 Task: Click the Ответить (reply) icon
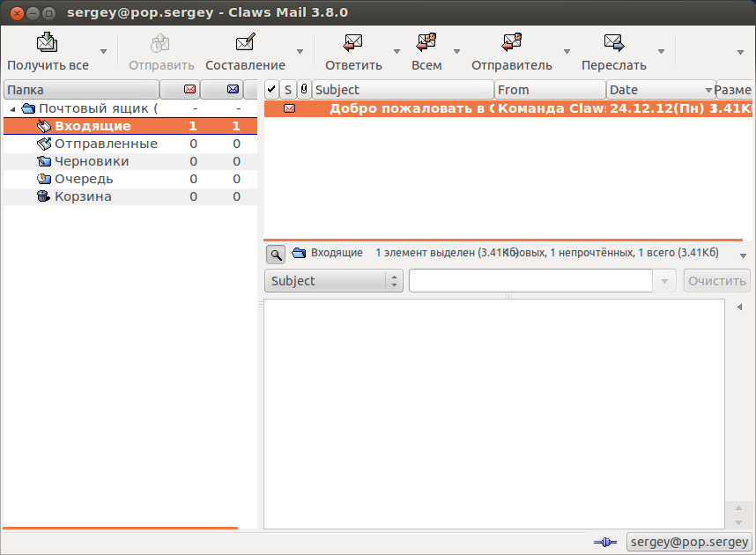tap(353, 42)
